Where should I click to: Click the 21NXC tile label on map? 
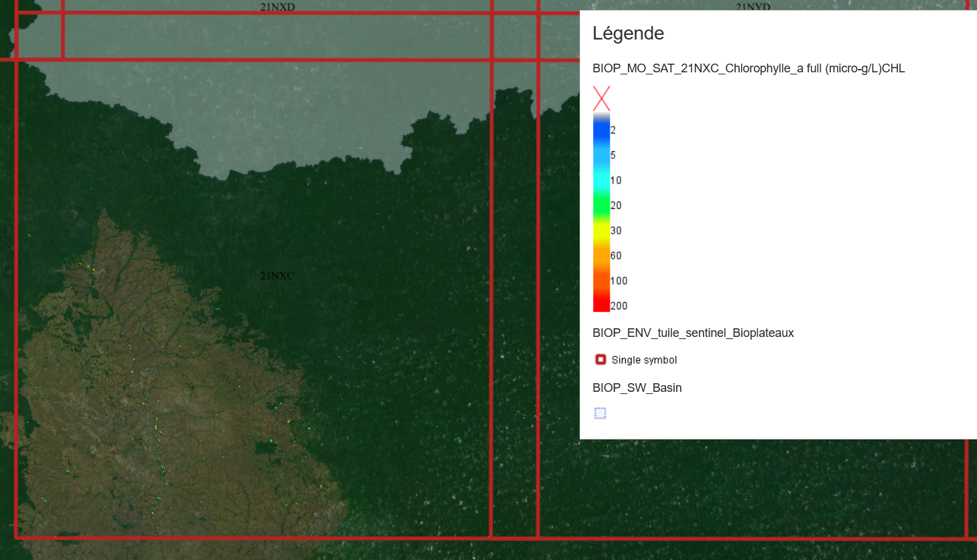pos(277,276)
